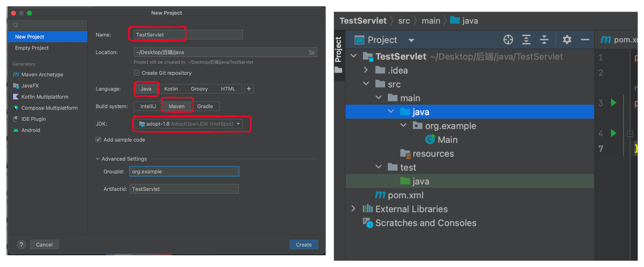The width and height of the screenshot is (644, 267).
Task: Click Collapse All icon in Project panel
Action: 544,40
